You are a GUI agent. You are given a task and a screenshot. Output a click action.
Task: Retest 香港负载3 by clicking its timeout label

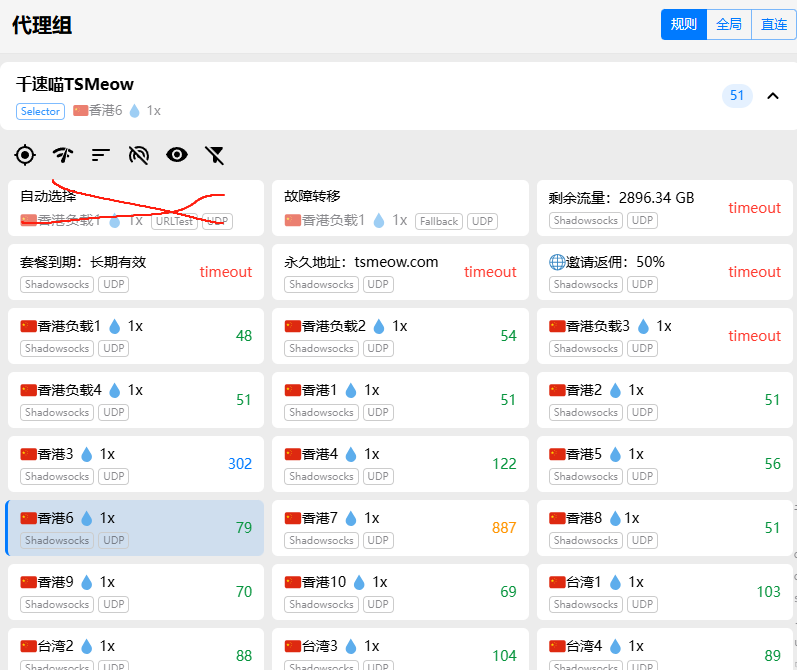[x=754, y=336]
